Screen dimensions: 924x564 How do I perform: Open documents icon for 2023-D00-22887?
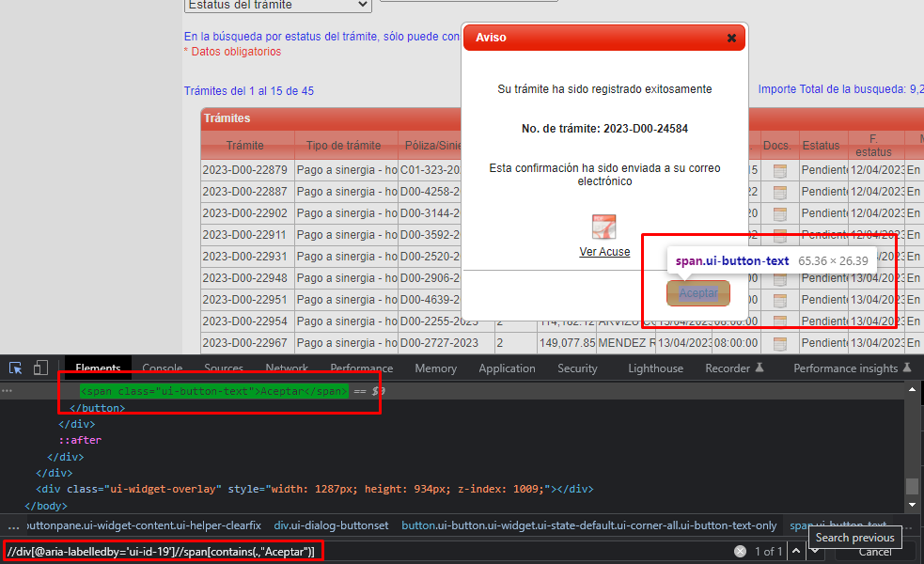pyautogui.click(x=779, y=192)
